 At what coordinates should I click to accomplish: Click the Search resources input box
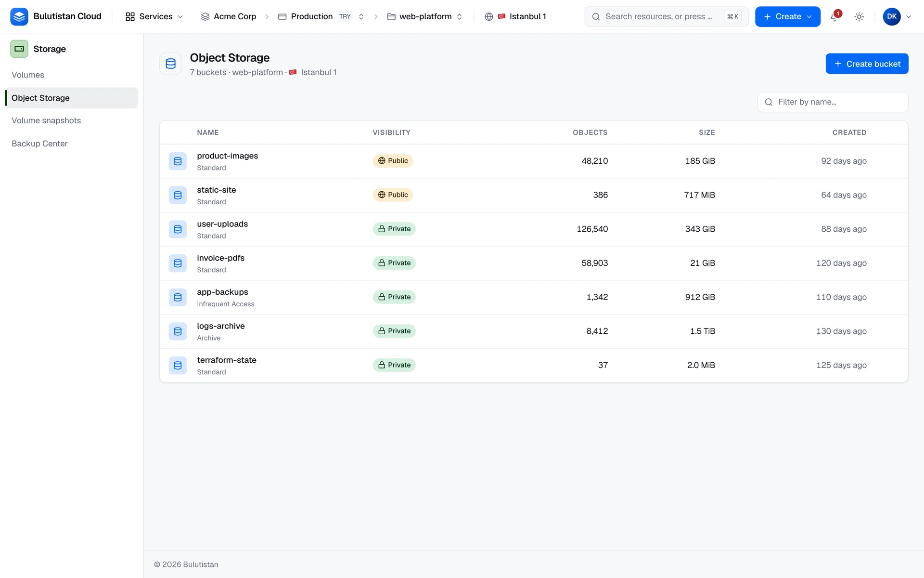666,17
